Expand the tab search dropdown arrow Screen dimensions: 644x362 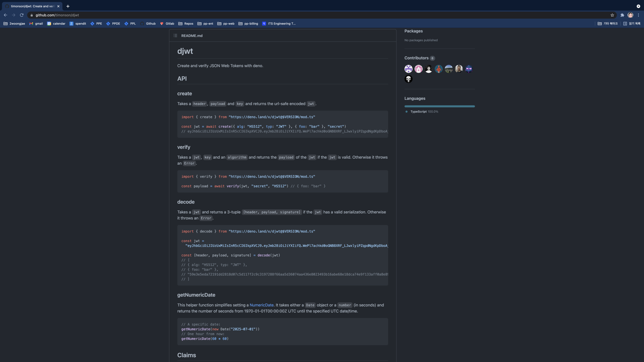pyautogui.click(x=638, y=6)
